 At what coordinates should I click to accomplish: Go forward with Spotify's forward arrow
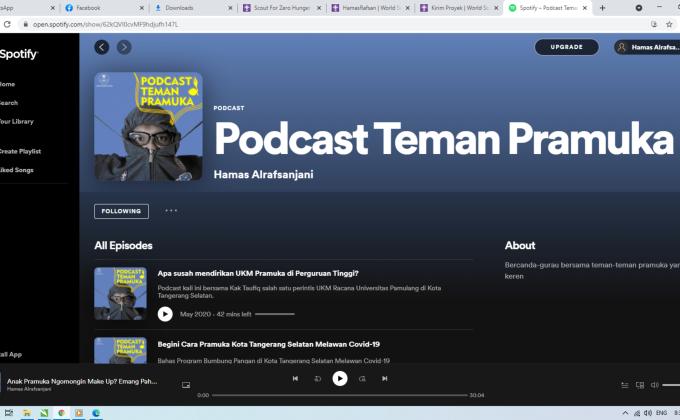click(124, 47)
